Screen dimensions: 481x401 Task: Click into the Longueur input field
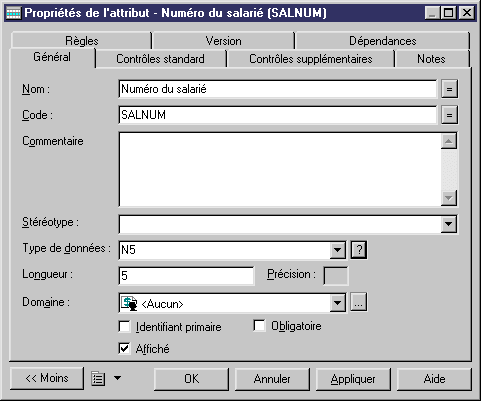186,276
